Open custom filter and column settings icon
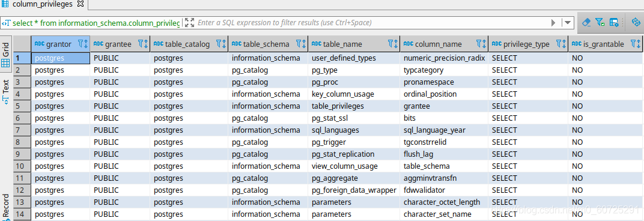644x221 pixels. tap(614, 22)
